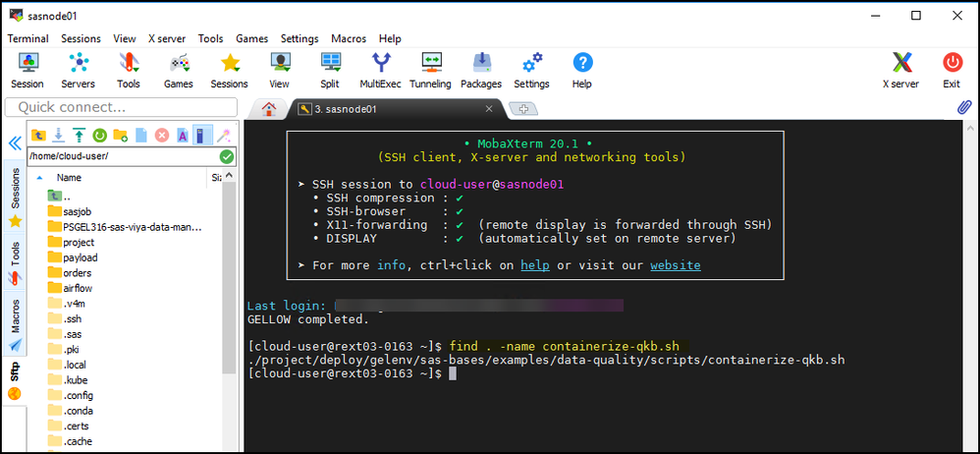
Task: Switch to the Sessions side tab
Action: tap(15, 188)
